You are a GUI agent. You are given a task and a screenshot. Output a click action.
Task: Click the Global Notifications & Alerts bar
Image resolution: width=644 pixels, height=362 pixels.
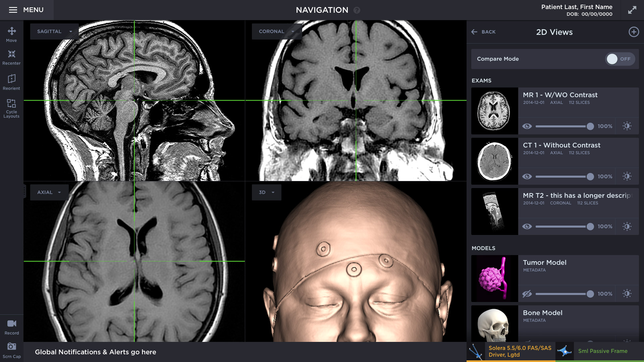click(x=245, y=352)
